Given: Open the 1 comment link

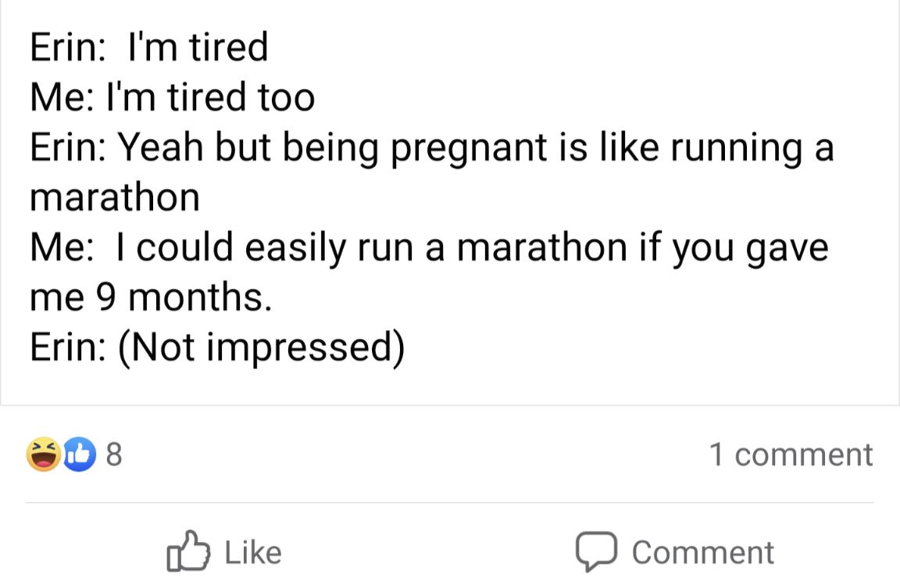Looking at the screenshot, I should pyautogui.click(x=791, y=454).
